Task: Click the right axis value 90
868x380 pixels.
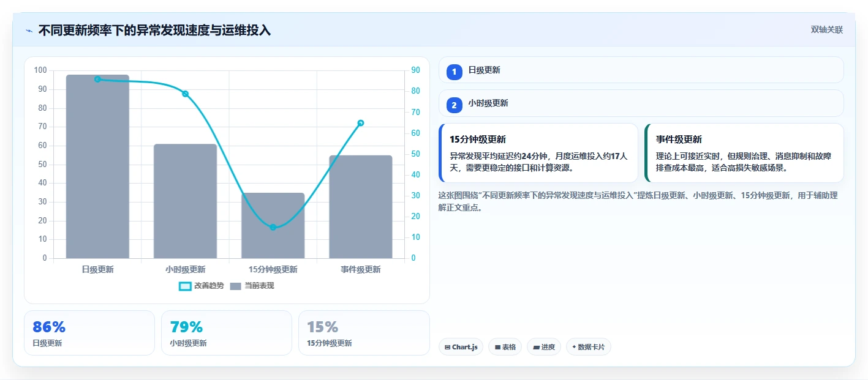Action: point(415,70)
